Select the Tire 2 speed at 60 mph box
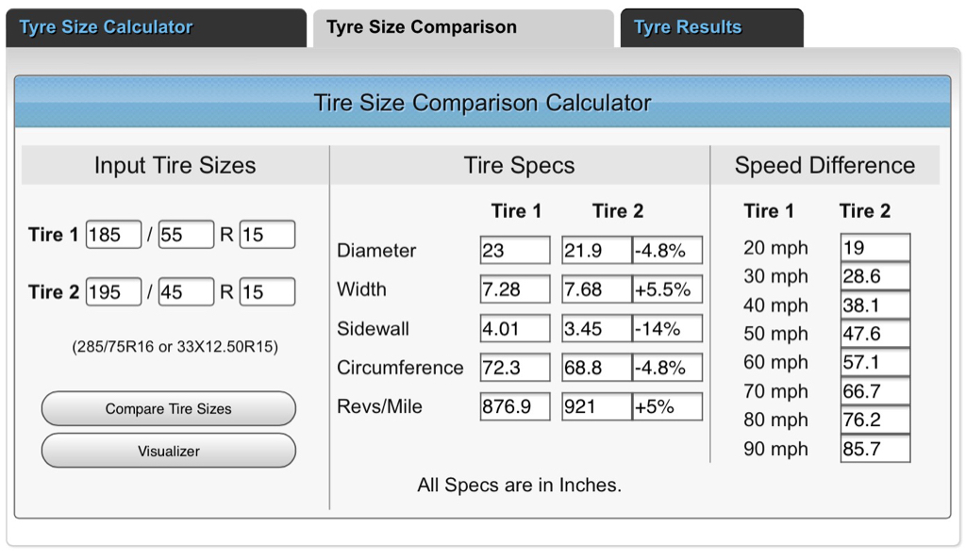 875,363
